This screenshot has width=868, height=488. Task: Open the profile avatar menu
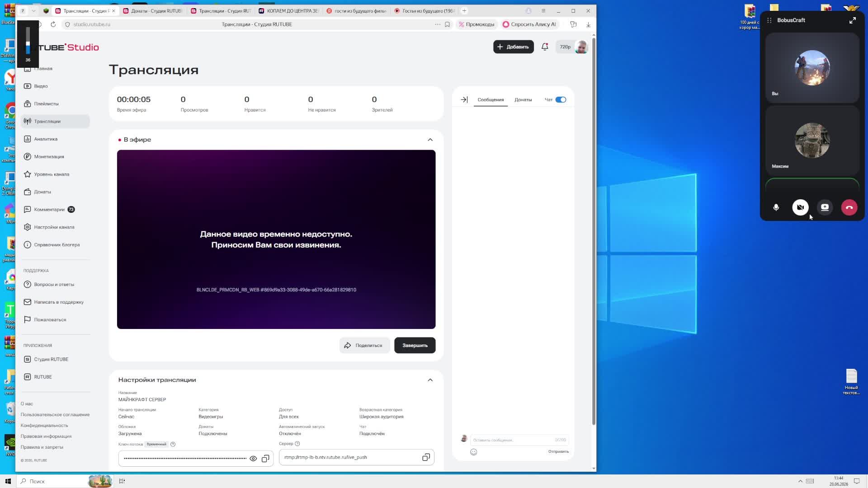tap(581, 47)
